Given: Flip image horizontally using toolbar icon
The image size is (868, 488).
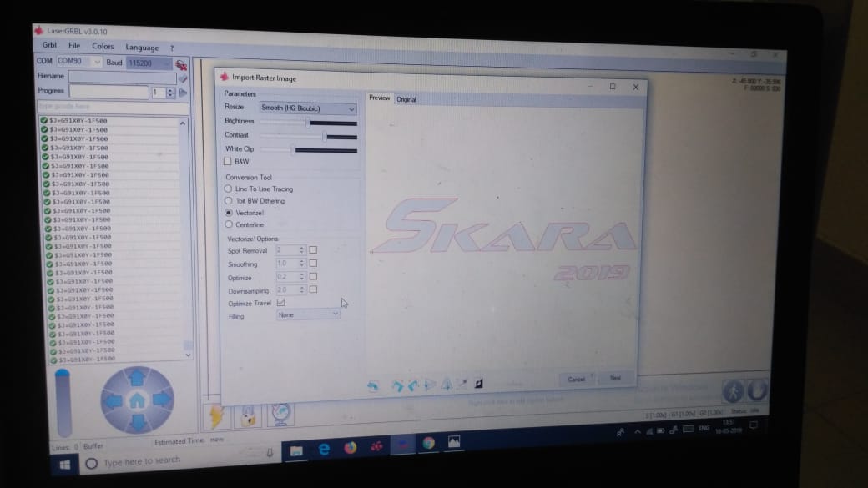Looking at the screenshot, I should click(x=430, y=385).
